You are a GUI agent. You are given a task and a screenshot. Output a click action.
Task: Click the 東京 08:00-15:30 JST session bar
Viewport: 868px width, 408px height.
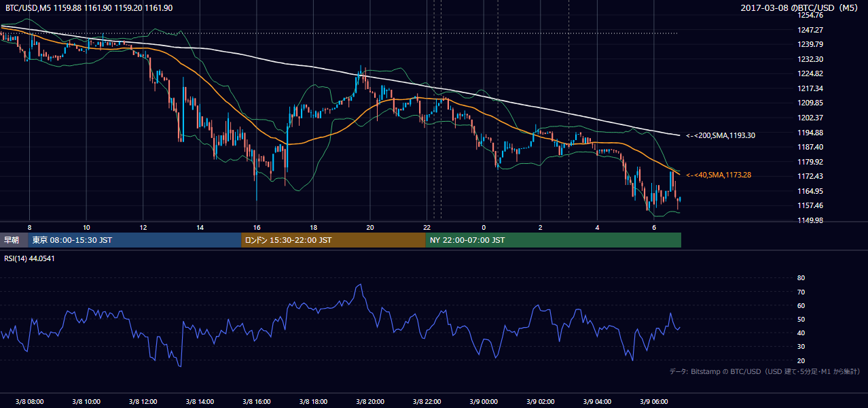click(x=134, y=240)
